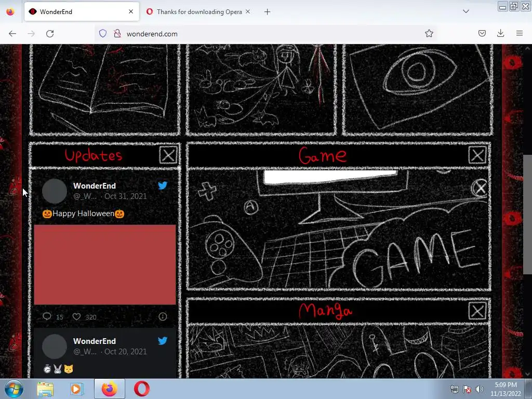
Task: Open the girl with rabbits drawing panel
Action: (261, 89)
